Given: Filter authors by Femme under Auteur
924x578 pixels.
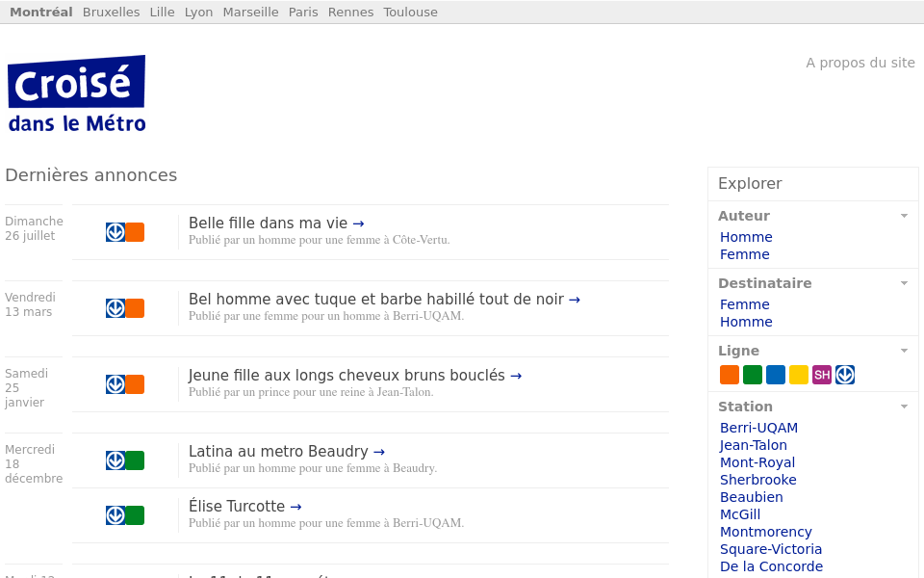Looking at the screenshot, I should point(744,254).
